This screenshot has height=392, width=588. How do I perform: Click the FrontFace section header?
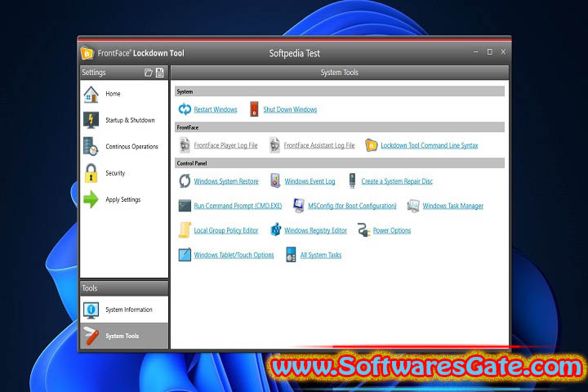tap(340, 127)
